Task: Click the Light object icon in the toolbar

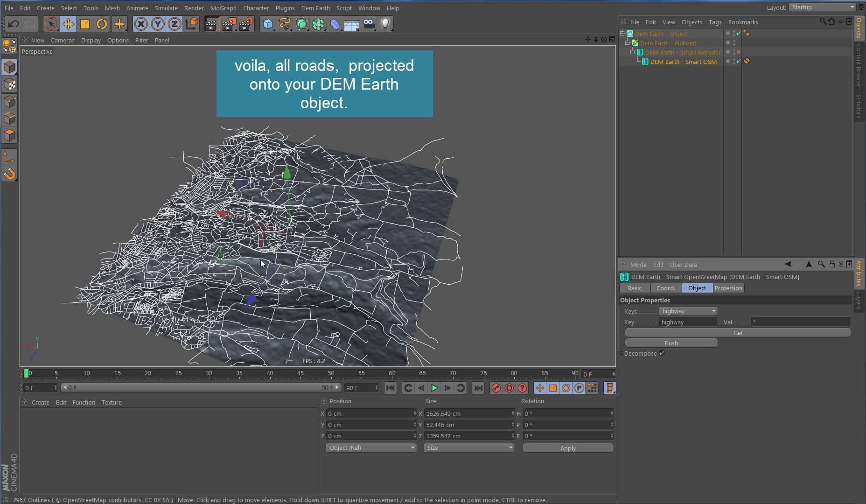Action: tap(385, 23)
